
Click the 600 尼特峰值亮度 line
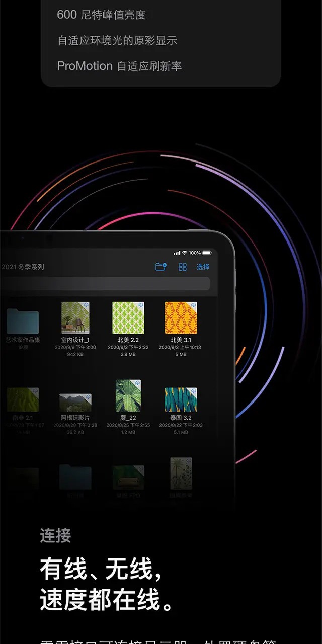click(102, 15)
